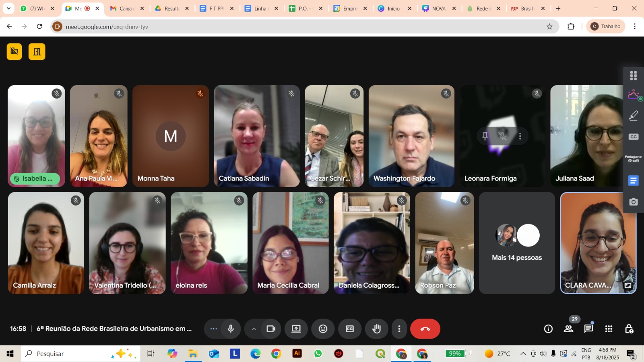Mute the microphone in the call bar
This screenshot has height=362, width=644.
[231, 329]
